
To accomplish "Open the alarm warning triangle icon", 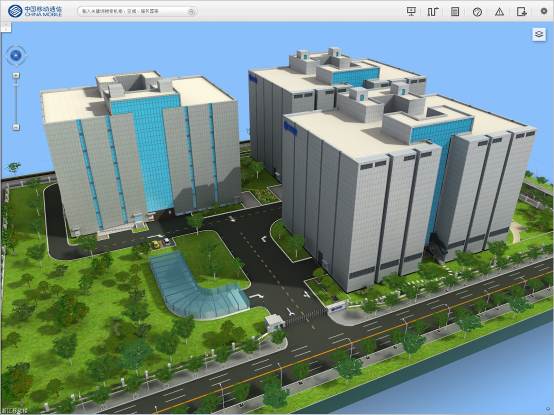I will click(499, 12).
